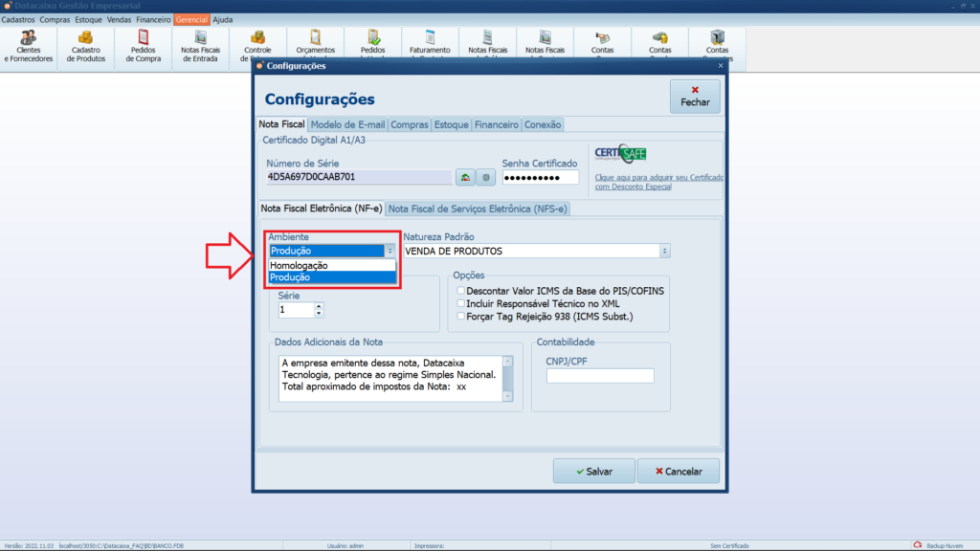Click the certificate gear settings icon
The width and height of the screenshot is (980, 551).
point(485,177)
